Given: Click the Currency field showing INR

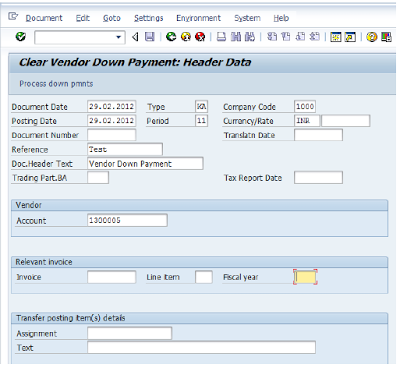Looking at the screenshot, I should pyautogui.click(x=307, y=121).
